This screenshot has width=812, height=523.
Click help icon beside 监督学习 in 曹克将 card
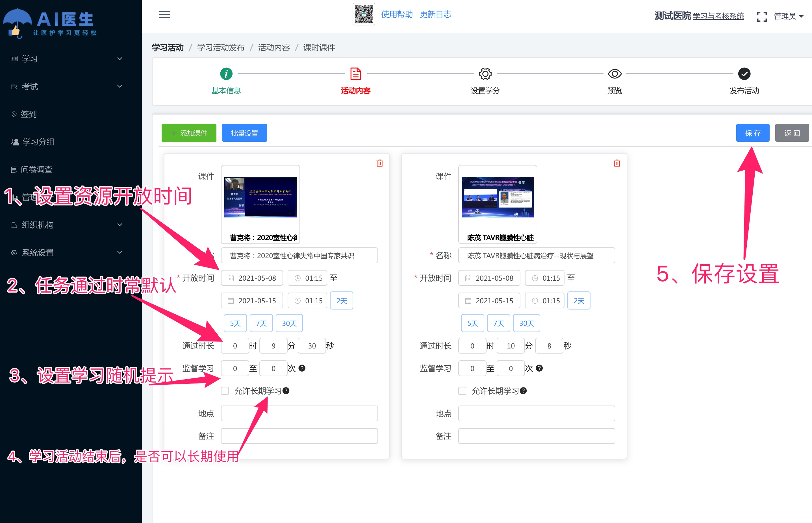pyautogui.click(x=302, y=368)
